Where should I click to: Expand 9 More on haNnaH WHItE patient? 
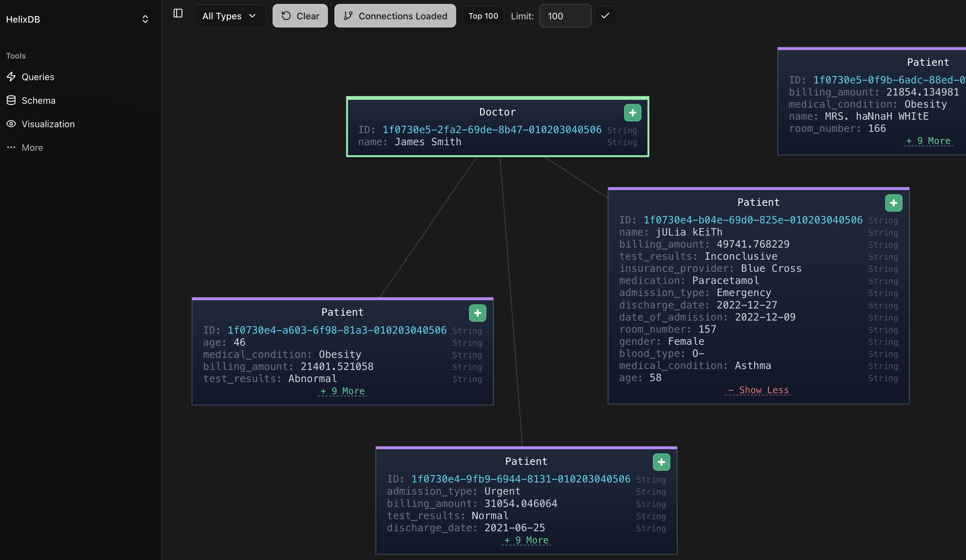click(x=928, y=141)
